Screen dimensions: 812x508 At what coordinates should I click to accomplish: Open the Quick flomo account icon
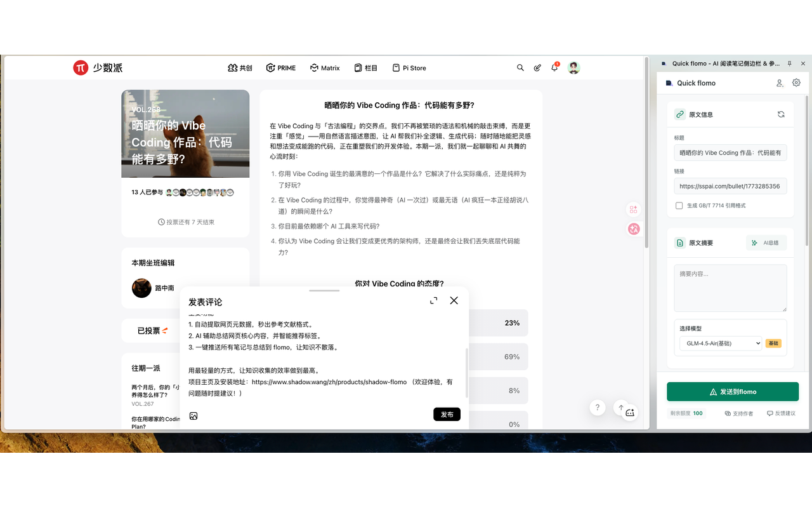780,83
